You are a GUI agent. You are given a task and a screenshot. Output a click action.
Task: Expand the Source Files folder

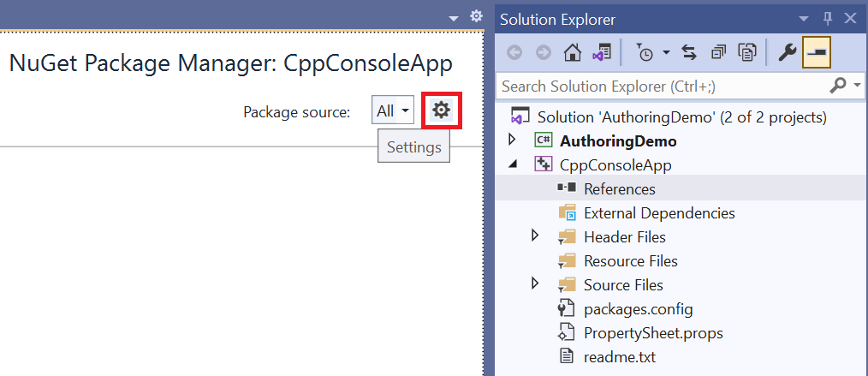(x=534, y=283)
